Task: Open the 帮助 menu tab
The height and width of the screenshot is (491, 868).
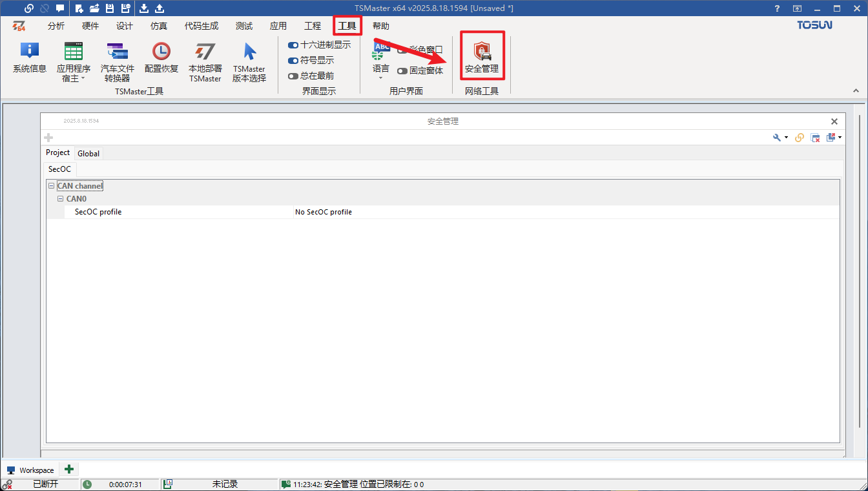Action: point(381,26)
